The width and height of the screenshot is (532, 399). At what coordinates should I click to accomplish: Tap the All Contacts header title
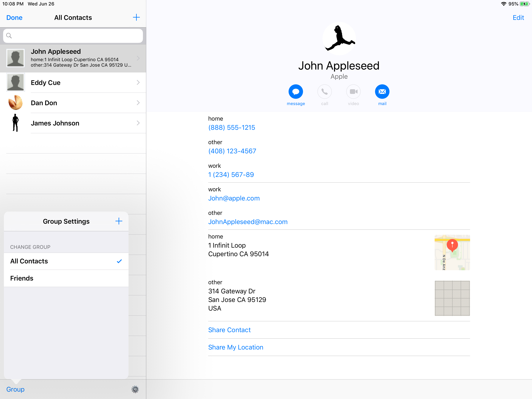pos(73,18)
